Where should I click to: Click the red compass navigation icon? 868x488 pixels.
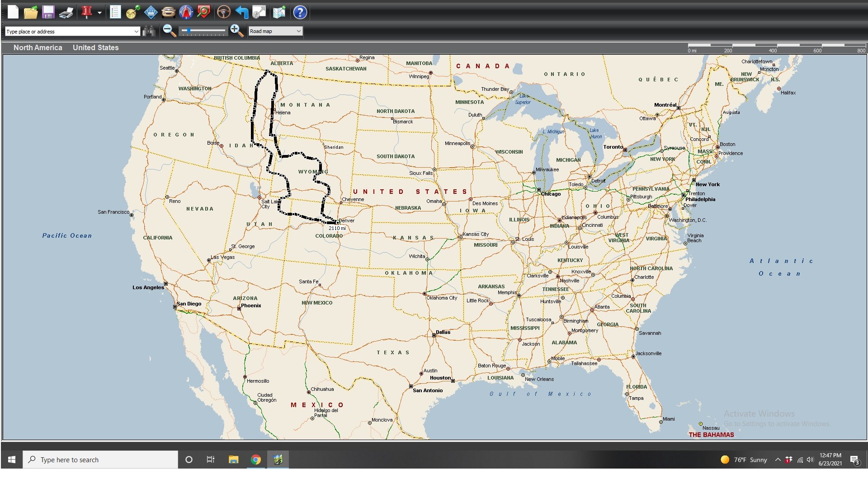pos(186,12)
